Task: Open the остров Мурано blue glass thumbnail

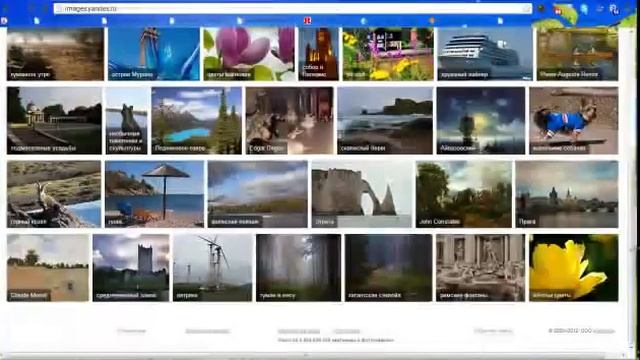Action: point(154,54)
